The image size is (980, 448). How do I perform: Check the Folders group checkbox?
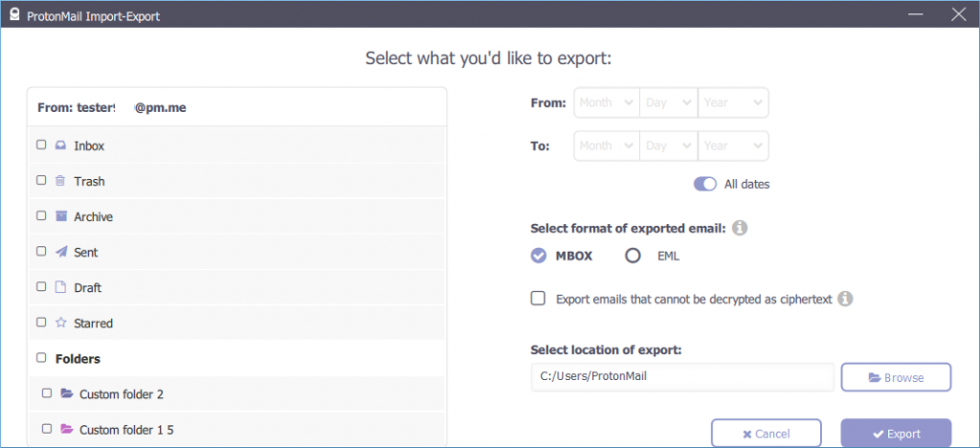41,358
